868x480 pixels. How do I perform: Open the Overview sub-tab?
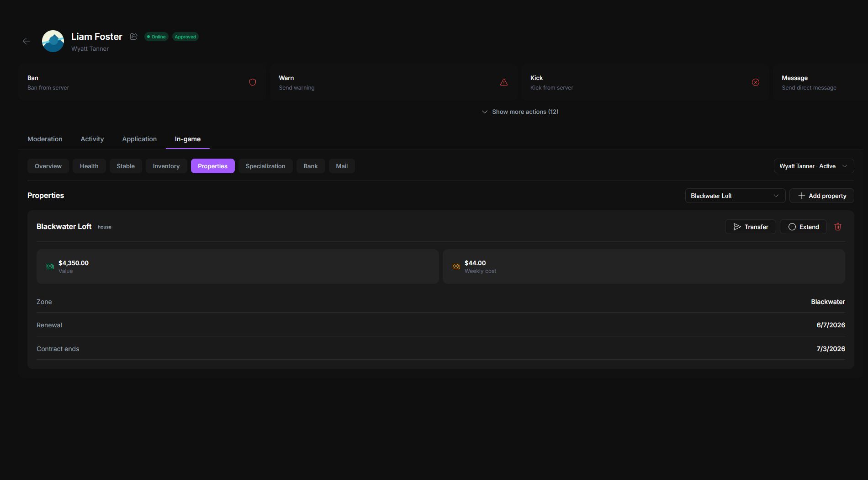48,166
